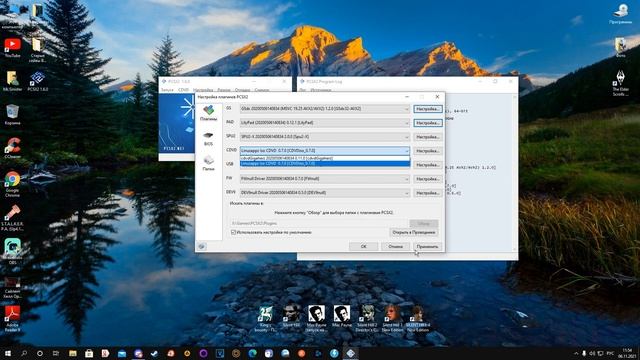Viewport: 640px width, 360px height.
Task: Select the Streamlabs OBS desktop shortcut
Action: [12, 252]
